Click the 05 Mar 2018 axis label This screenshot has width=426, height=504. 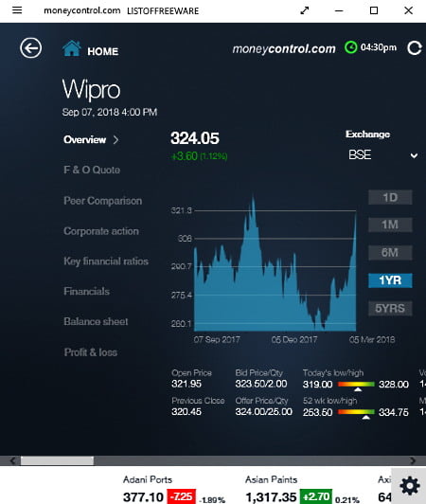372,340
